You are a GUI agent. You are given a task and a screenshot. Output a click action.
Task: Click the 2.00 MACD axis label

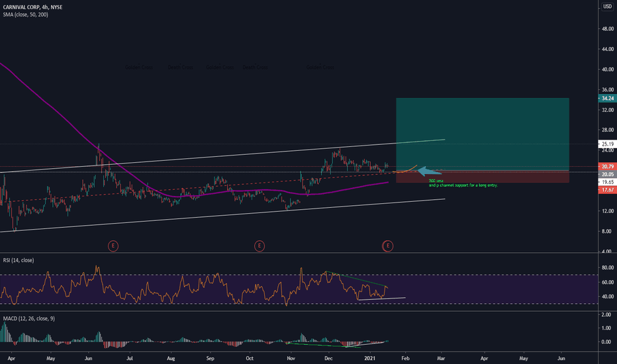coord(606,314)
